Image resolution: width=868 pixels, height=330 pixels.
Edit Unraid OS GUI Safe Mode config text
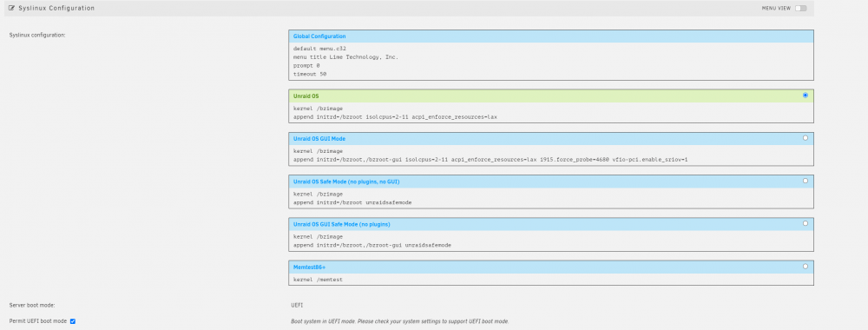pyautogui.click(x=551, y=241)
